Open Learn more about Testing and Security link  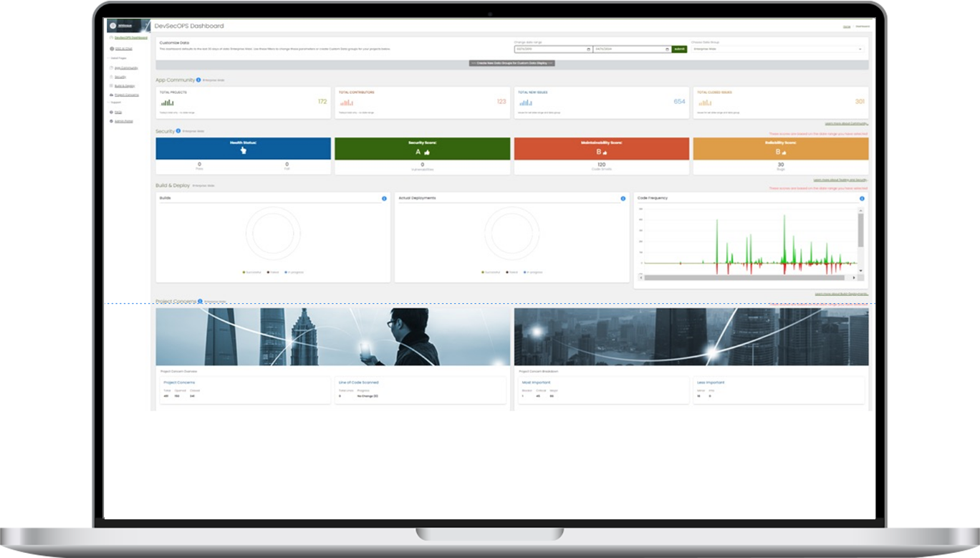click(841, 180)
